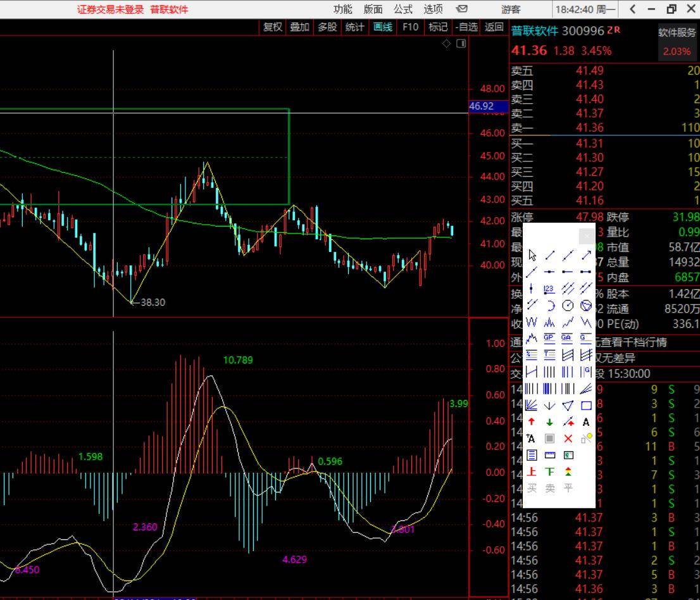
Task: Choose the add-text +A annotation tool
Action: 531,439
